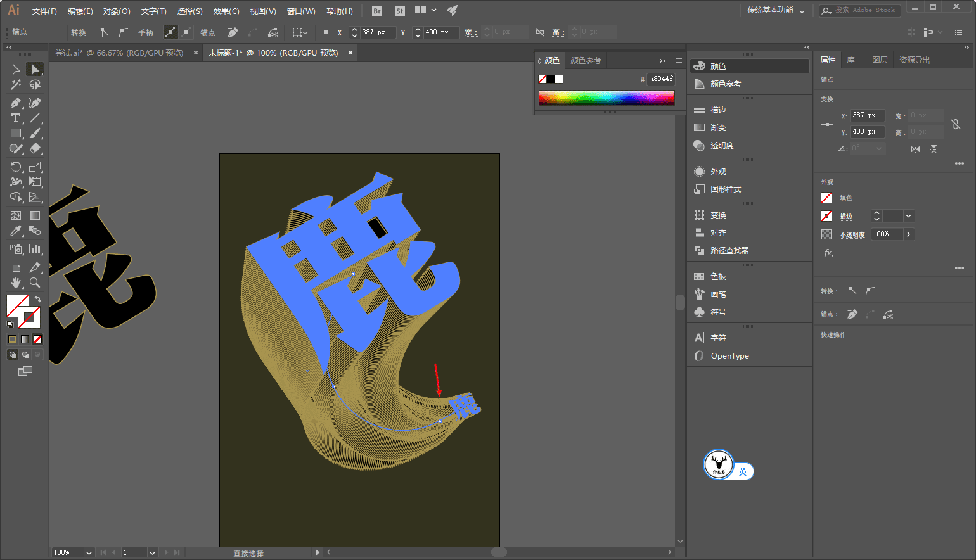This screenshot has width=976, height=560.
Task: Activate Draw Normal mode
Action: click(x=12, y=355)
